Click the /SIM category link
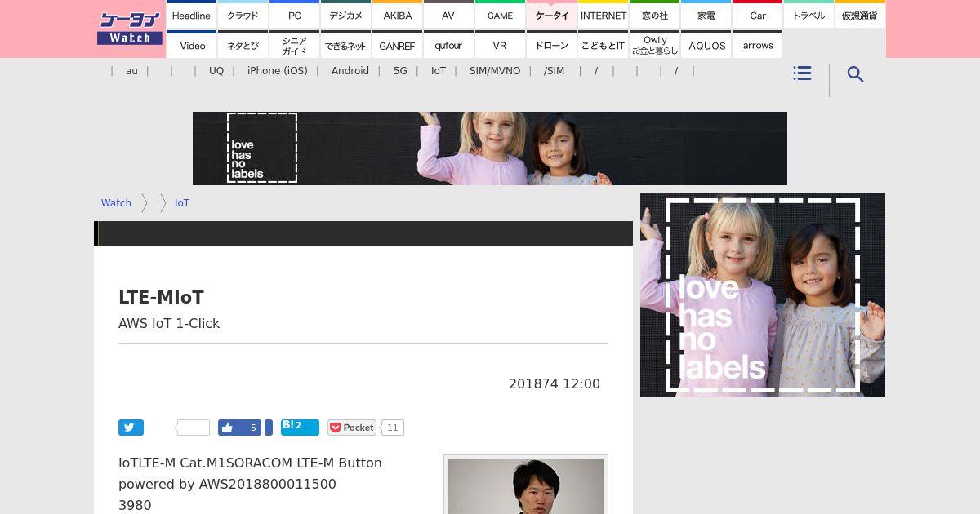 [x=554, y=71]
